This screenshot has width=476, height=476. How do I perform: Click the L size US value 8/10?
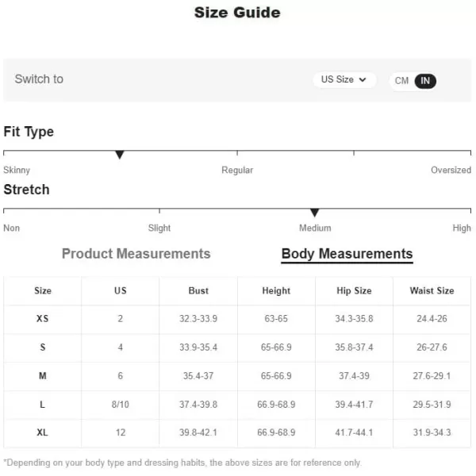[121, 405]
